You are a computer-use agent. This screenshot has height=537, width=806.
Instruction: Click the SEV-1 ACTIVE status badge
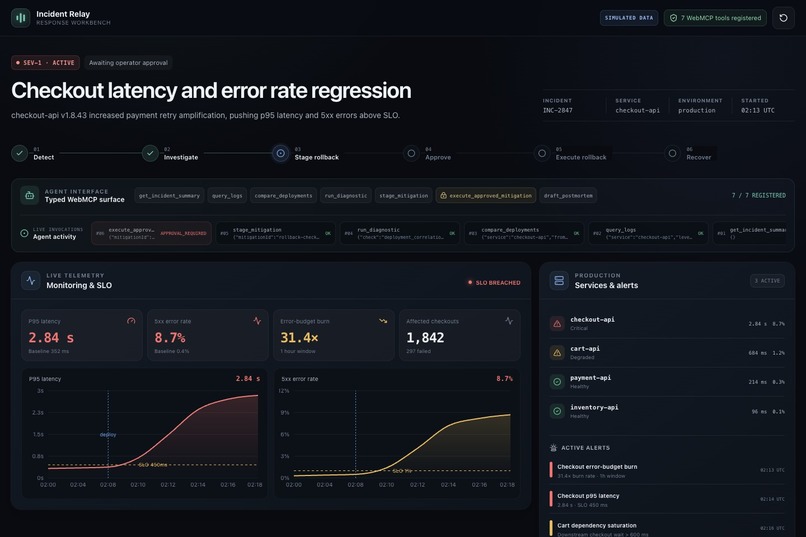pyautogui.click(x=45, y=63)
